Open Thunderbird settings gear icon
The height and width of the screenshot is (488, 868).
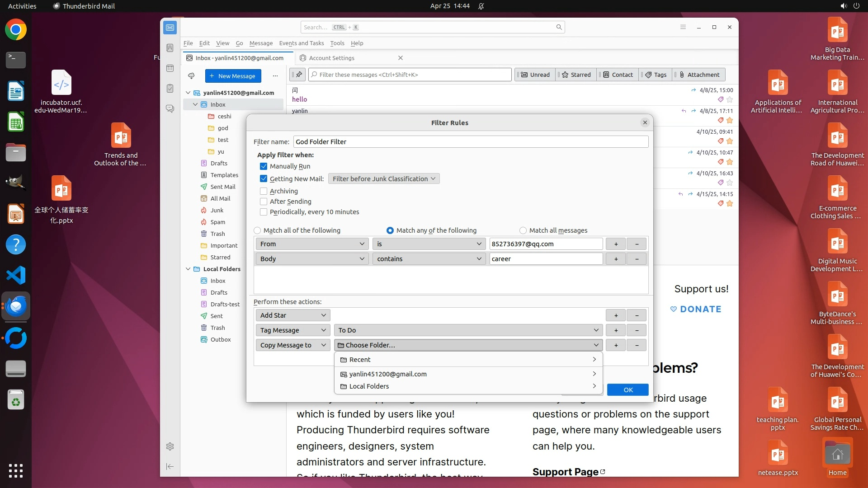click(170, 446)
